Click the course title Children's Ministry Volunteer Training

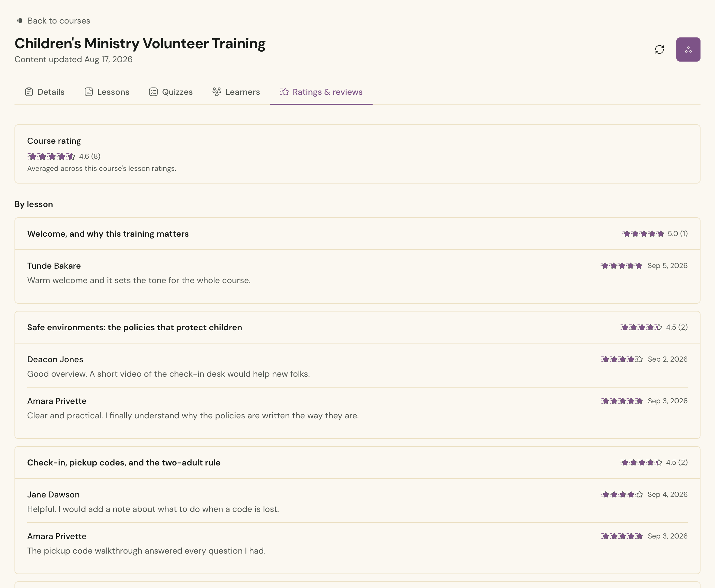pos(140,43)
